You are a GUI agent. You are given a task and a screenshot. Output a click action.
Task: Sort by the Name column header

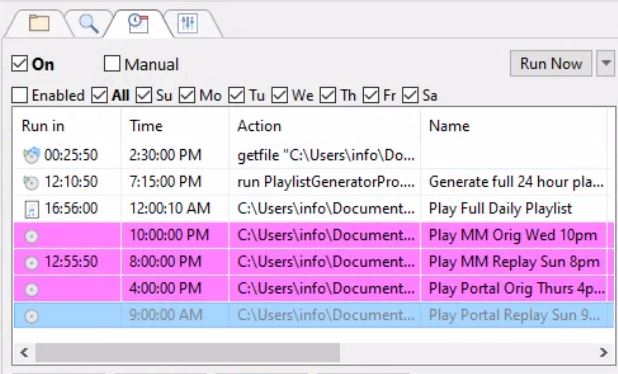tap(514, 126)
